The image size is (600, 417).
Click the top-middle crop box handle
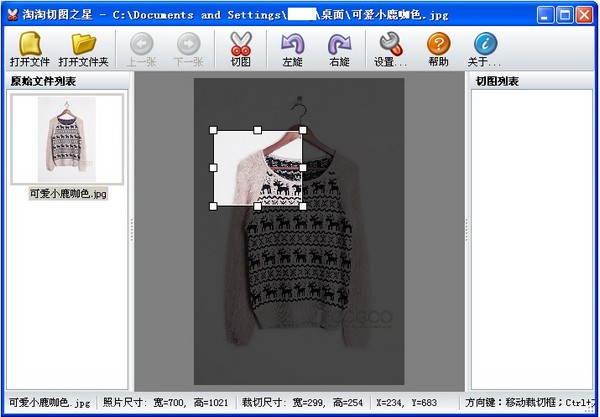pyautogui.click(x=258, y=130)
